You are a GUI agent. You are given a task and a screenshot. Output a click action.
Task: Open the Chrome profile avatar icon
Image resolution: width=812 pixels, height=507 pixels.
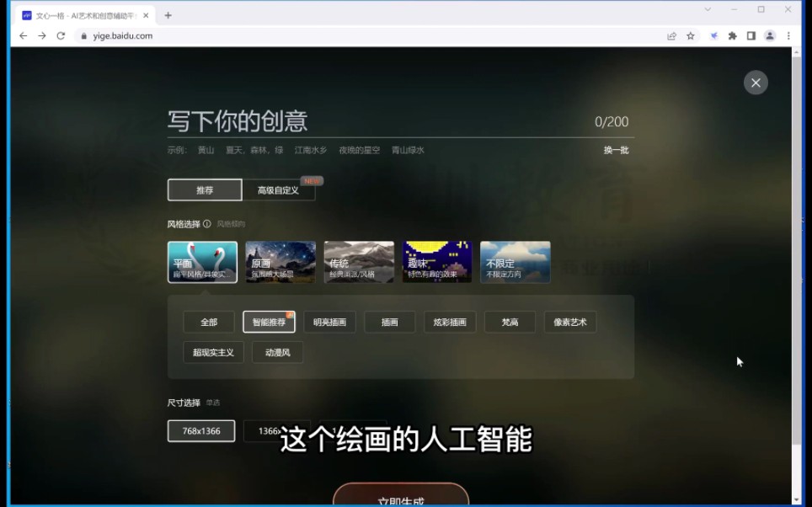point(768,35)
